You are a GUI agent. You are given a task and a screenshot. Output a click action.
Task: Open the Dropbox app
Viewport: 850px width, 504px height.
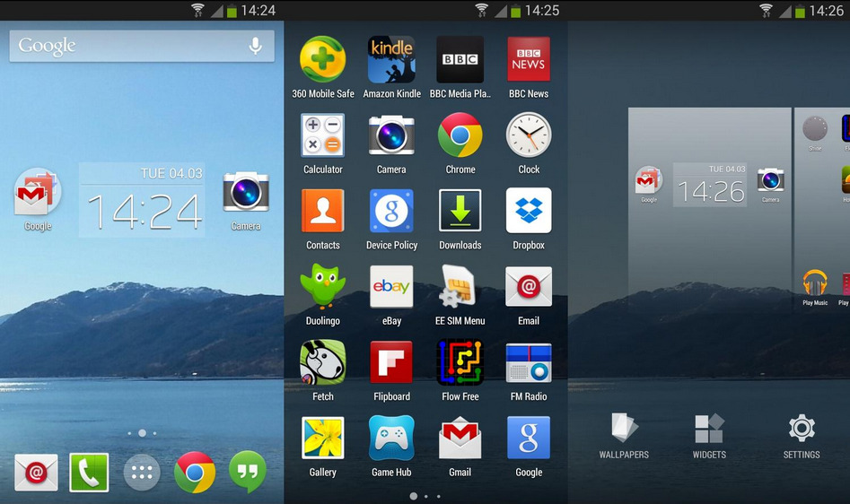click(529, 211)
